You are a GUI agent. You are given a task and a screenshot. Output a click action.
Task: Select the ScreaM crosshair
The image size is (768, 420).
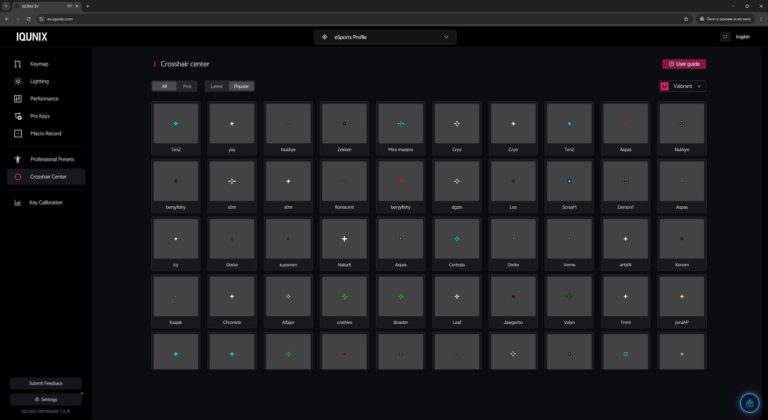point(569,186)
